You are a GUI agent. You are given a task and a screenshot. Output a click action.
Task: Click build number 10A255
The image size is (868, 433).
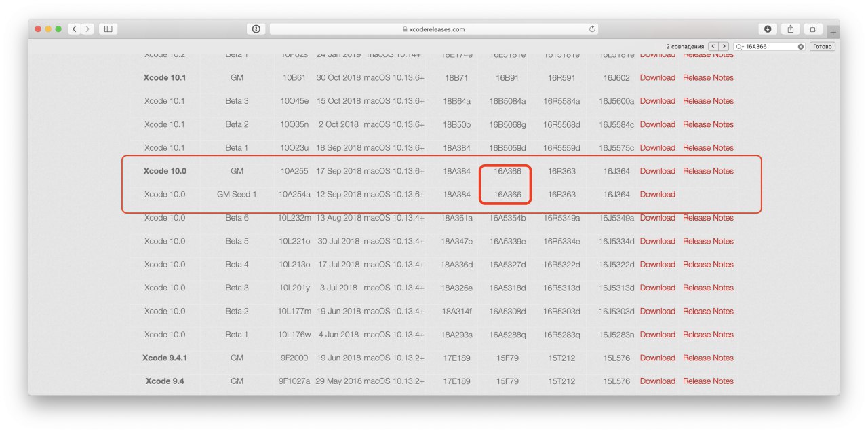click(294, 171)
